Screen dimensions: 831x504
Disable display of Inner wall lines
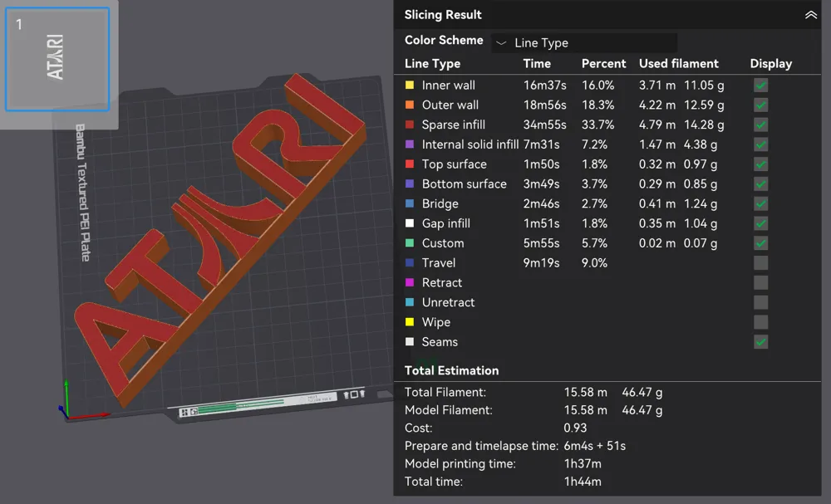point(760,85)
